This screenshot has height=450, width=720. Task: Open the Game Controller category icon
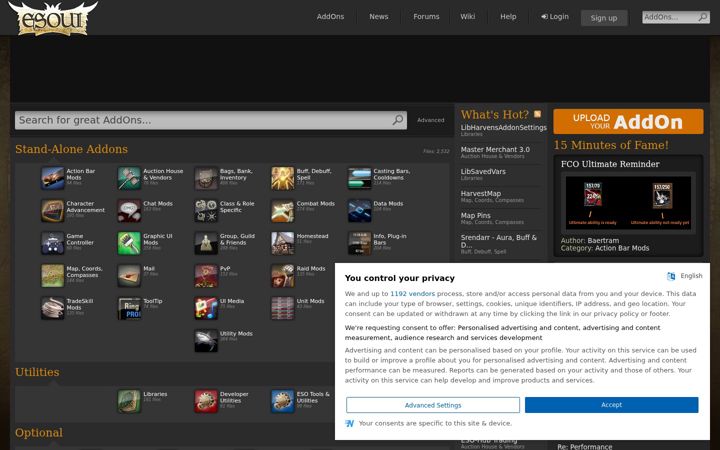[x=52, y=243]
